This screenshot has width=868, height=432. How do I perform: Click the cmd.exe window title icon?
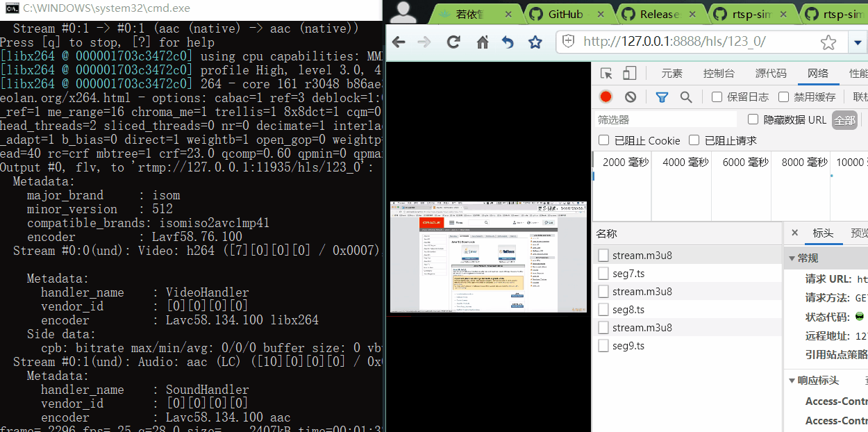pos(12,9)
